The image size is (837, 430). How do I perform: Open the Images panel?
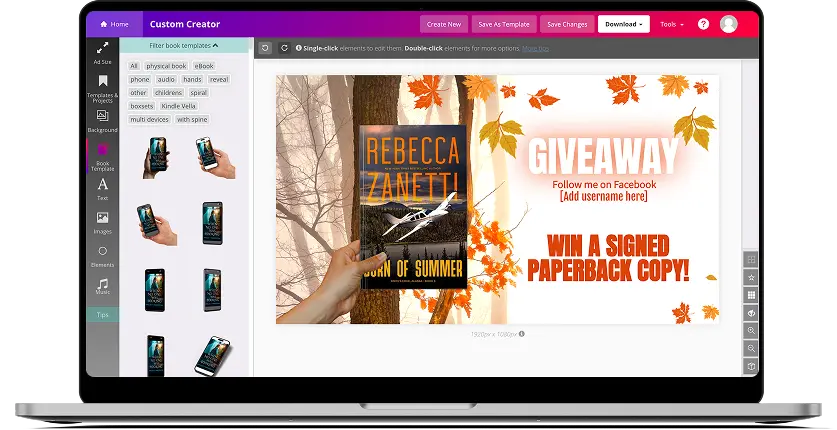point(102,222)
